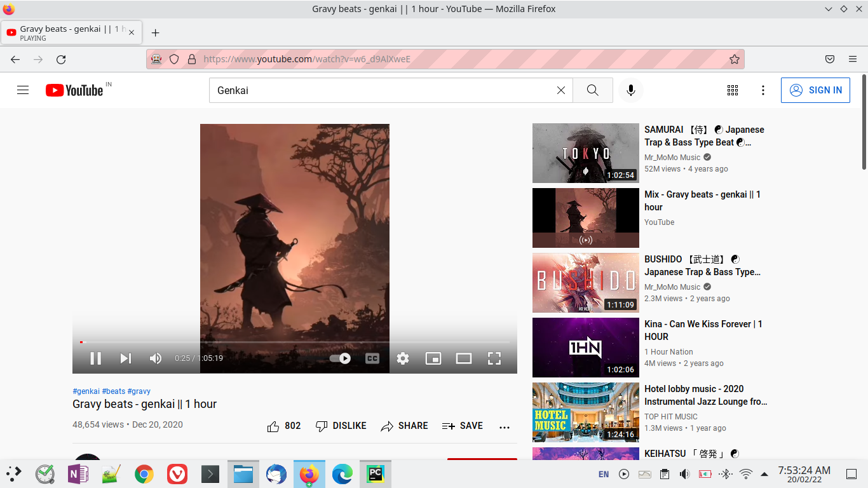Open the #beats hashtag link
Viewport: 868px width, 488px height.
[114, 391]
